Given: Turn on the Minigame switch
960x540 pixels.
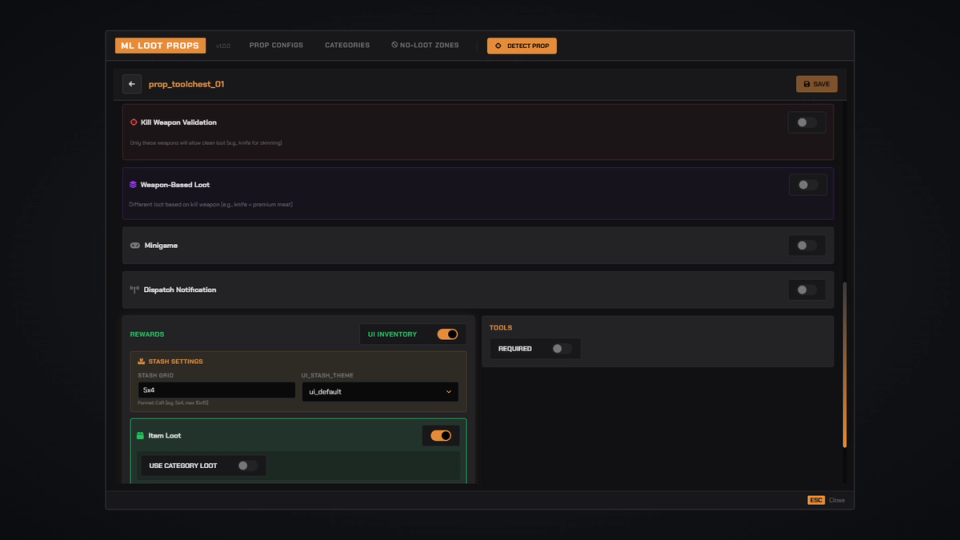Looking at the screenshot, I should (806, 246).
